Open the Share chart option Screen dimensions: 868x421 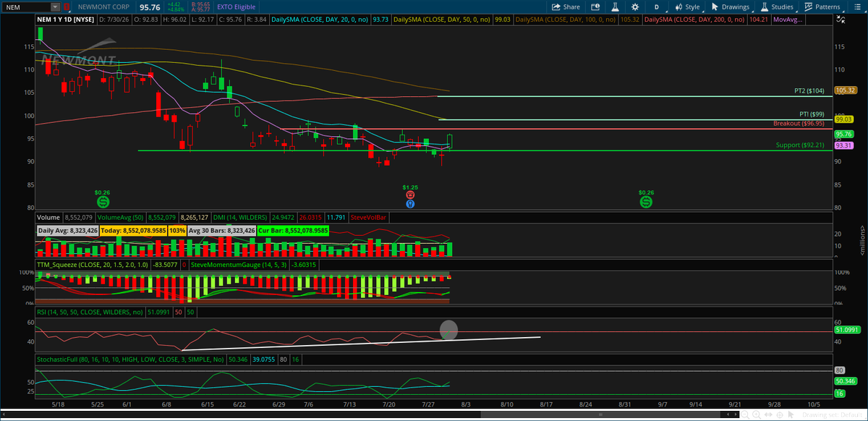(566, 7)
